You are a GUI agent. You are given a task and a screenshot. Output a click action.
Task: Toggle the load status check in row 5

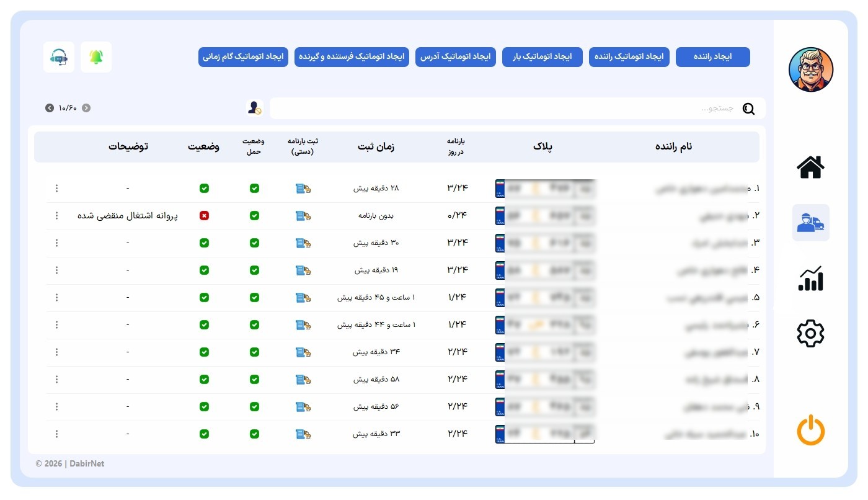[x=254, y=298]
